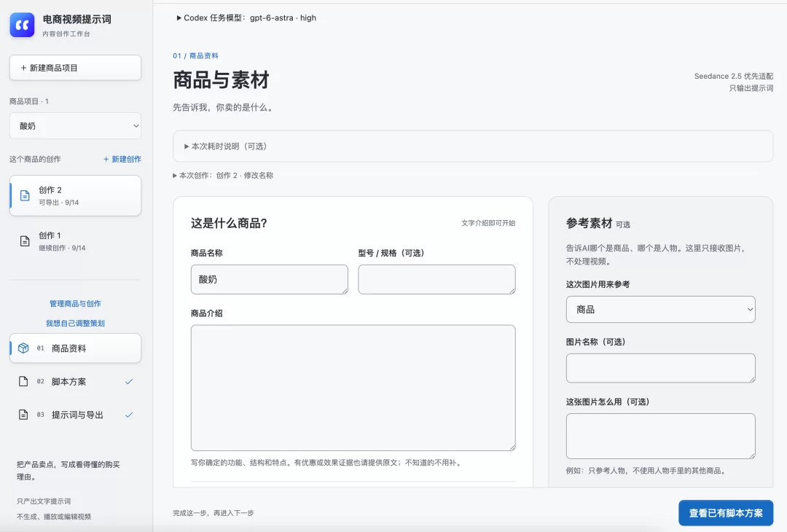Click the 电商视频提示词 app title

click(x=77, y=19)
